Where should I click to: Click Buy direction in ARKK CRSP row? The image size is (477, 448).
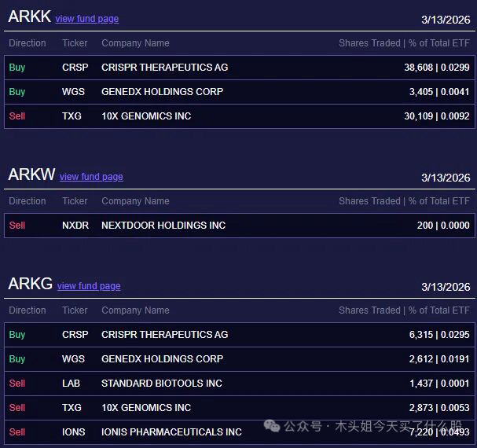click(x=17, y=68)
